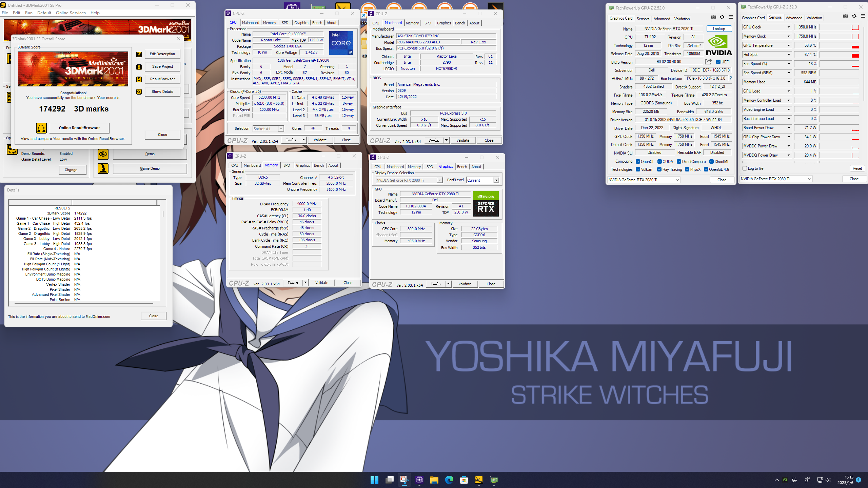Open the Memory Clock sensor dropdown
Image resolution: width=868 pixels, height=488 pixels.
[x=789, y=36]
